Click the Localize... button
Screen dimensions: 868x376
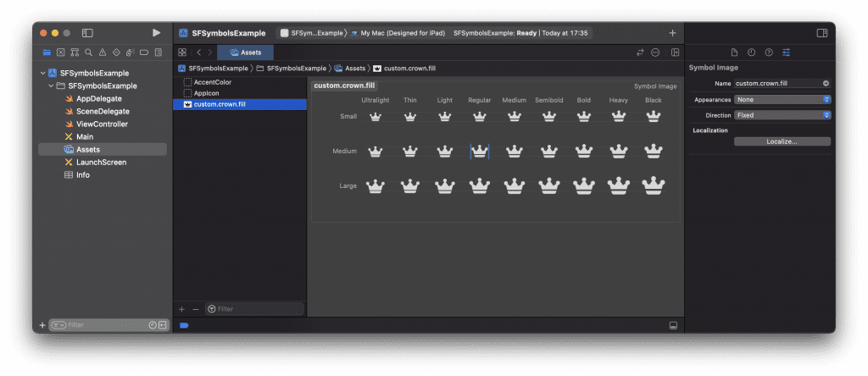coord(782,141)
